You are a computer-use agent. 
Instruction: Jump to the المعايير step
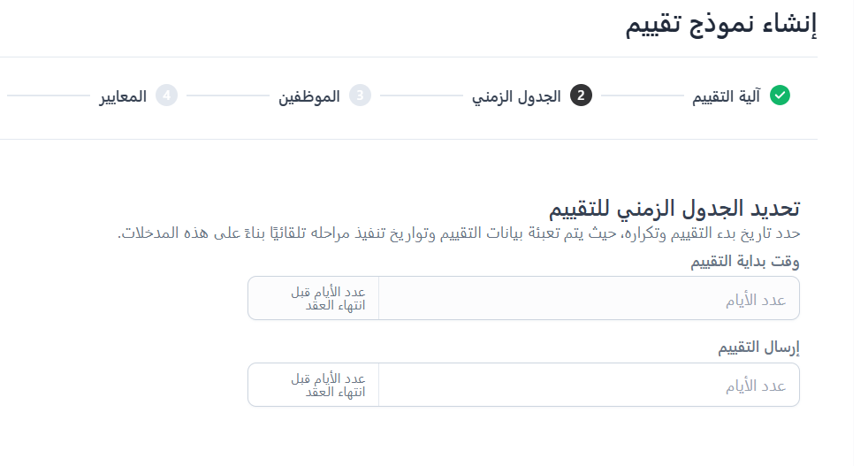point(123,96)
